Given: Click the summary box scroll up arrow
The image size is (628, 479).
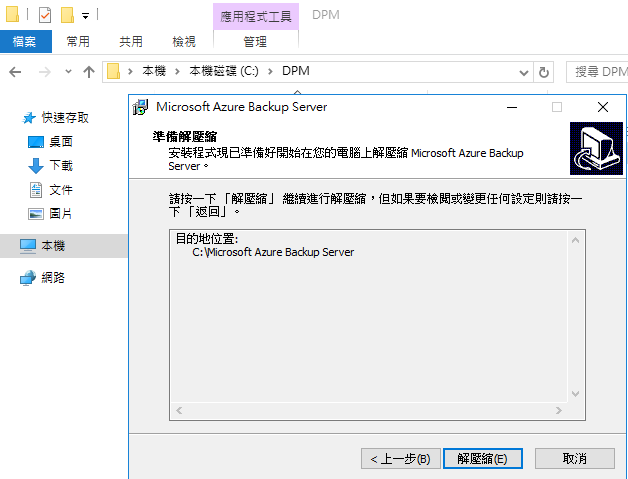Looking at the screenshot, I should (576, 240).
